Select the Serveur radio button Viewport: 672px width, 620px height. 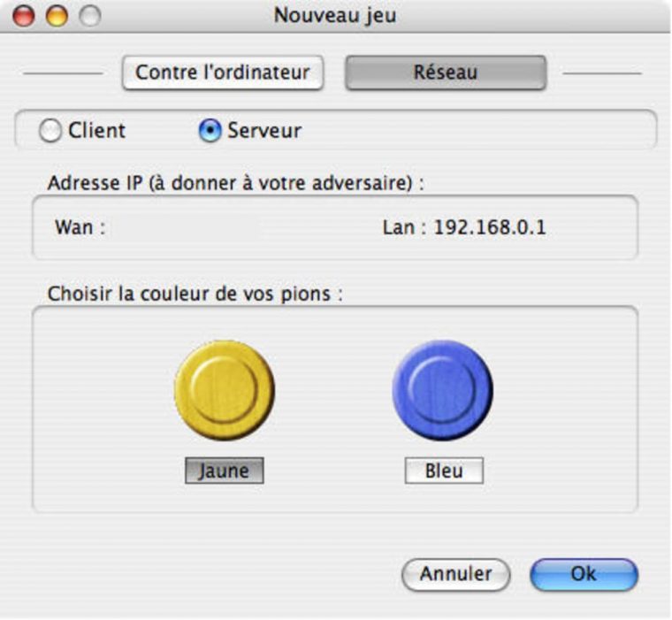pyautogui.click(x=210, y=131)
